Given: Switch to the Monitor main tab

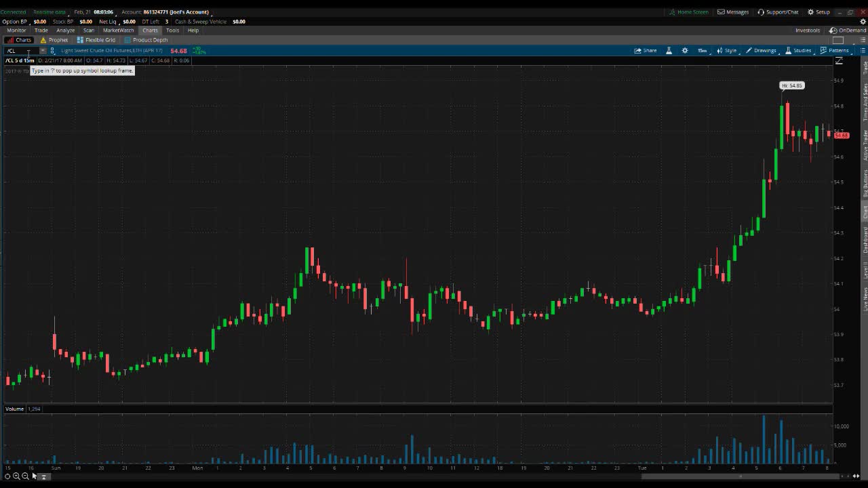Looking at the screenshot, I should 16,30.
